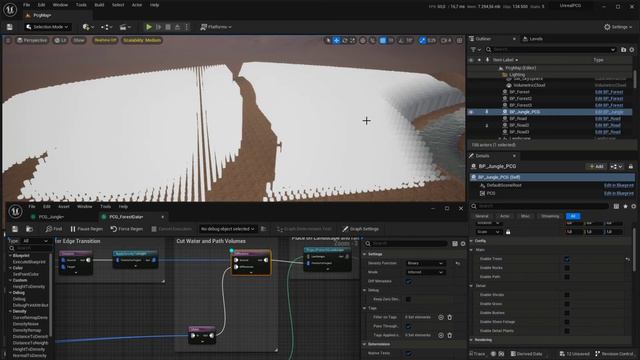Select BP_Forest2 in the Outliner
Screen dimensions: 640x360
tap(520, 99)
